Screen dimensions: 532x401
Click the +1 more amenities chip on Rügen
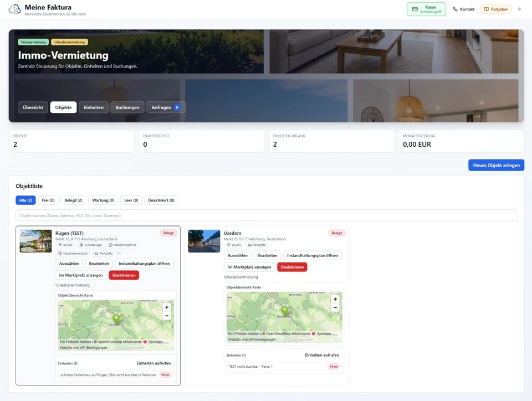119,253
